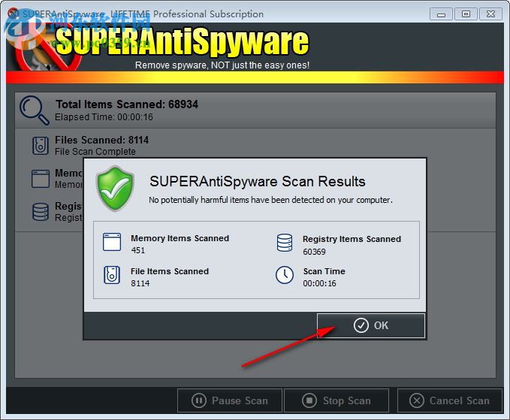Click 'Memory Items Scanned' label

click(180, 238)
